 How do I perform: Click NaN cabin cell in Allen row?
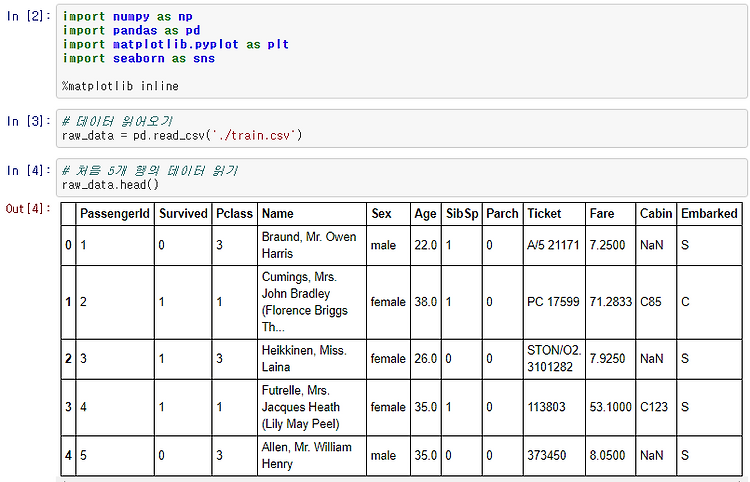pyautogui.click(x=651, y=456)
